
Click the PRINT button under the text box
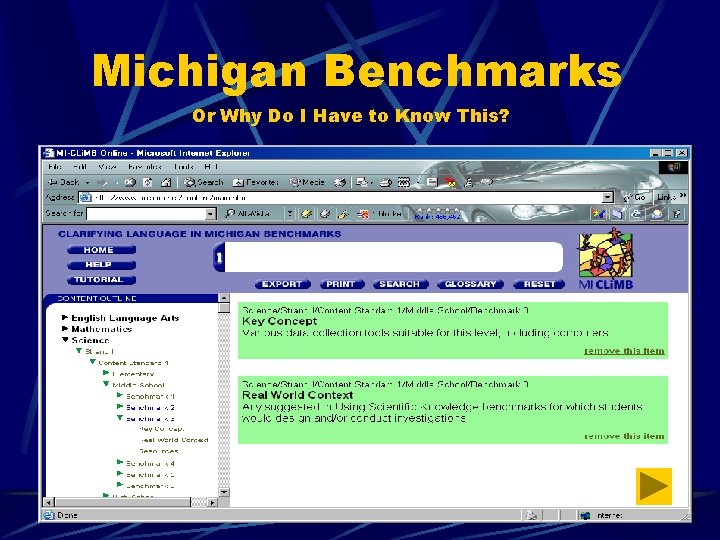341,284
